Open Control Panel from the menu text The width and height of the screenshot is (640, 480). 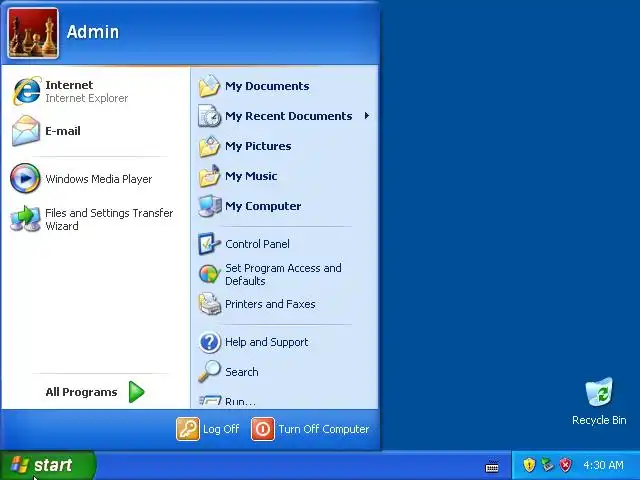[257, 244]
